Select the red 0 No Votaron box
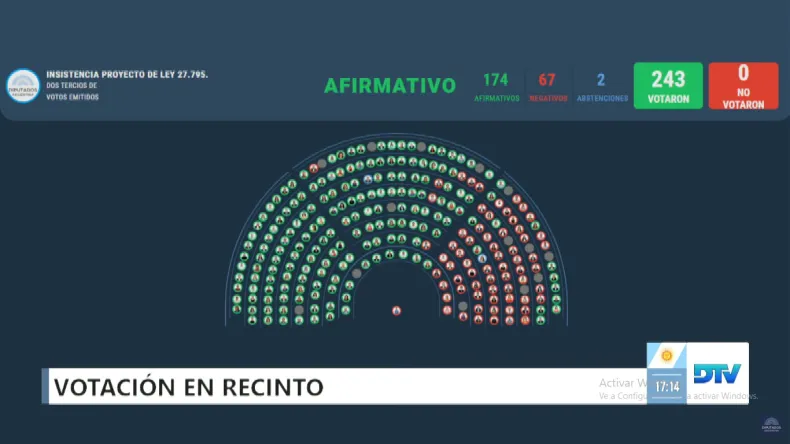The width and height of the screenshot is (790, 444). [743, 86]
